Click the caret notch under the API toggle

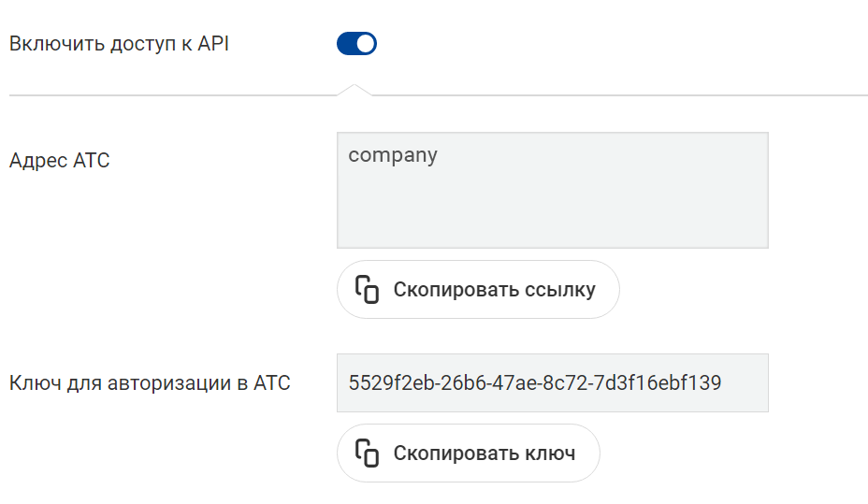click(x=354, y=90)
